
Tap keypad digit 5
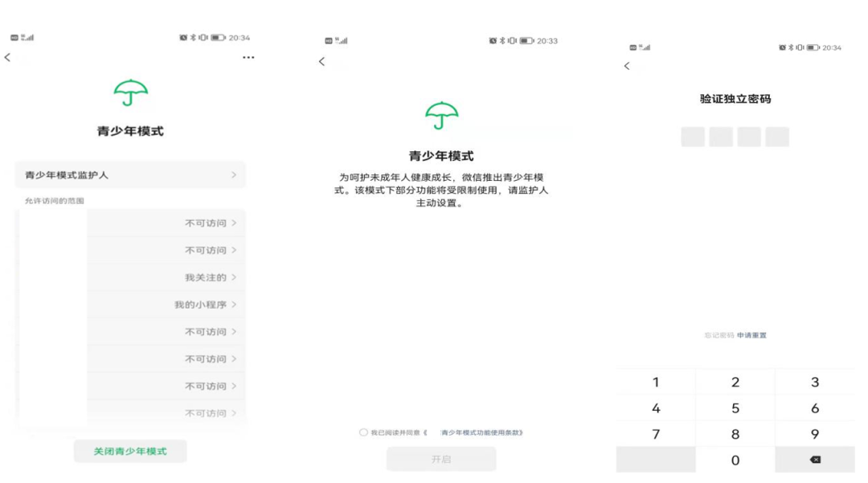(x=735, y=407)
